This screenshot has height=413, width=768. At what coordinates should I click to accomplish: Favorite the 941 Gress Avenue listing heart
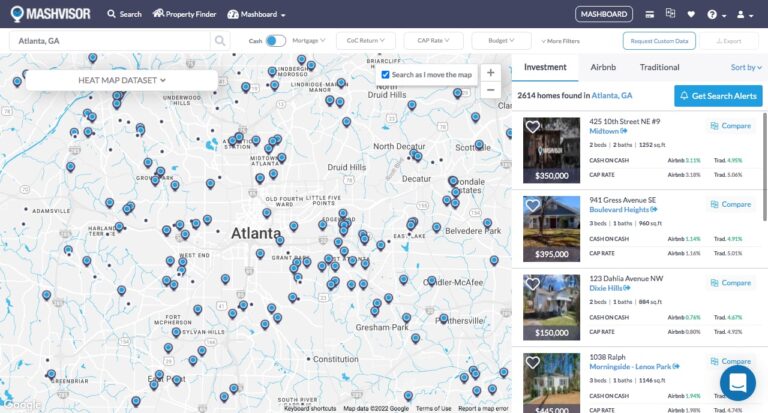(533, 205)
